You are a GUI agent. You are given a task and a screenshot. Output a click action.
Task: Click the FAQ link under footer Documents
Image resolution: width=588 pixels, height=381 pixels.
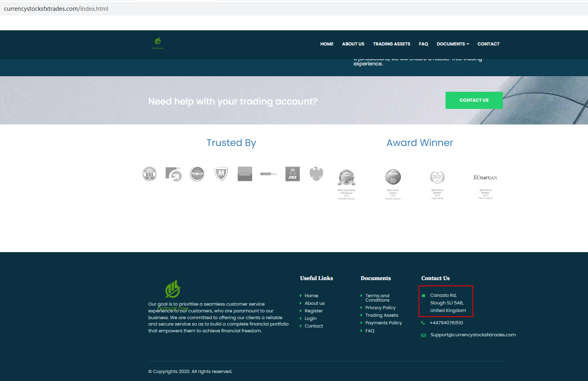[370, 331]
